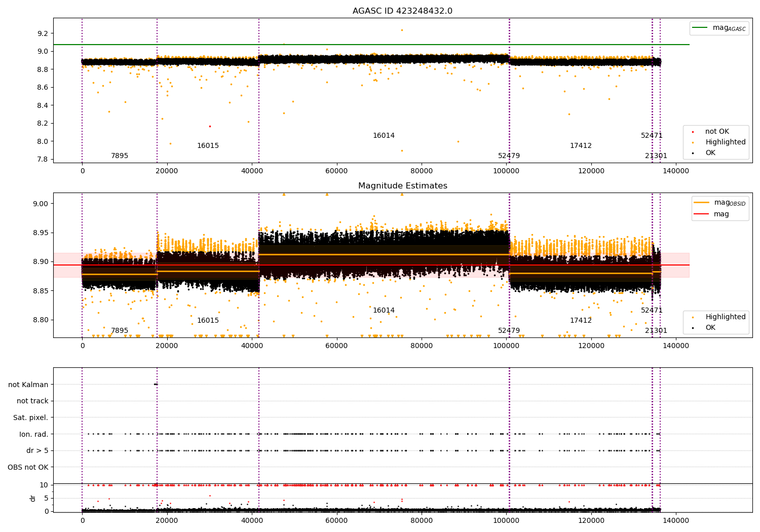Click the 'Ion. rad.' axis label
The width and height of the screenshot is (760, 532).
(34, 434)
